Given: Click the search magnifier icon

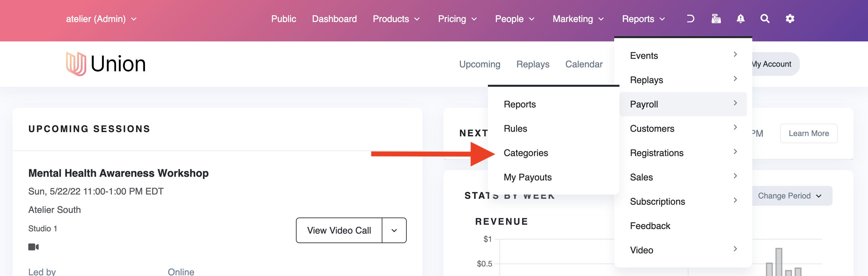Looking at the screenshot, I should [765, 19].
